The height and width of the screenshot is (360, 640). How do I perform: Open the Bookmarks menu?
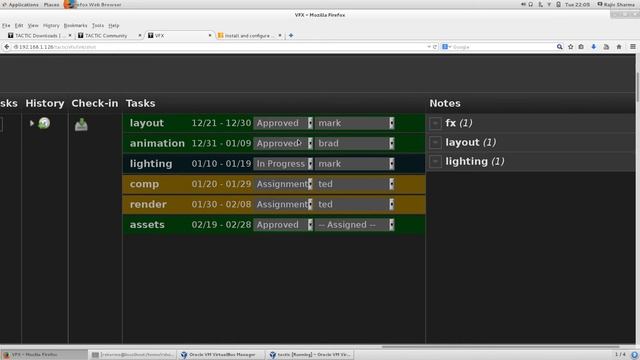click(76, 25)
